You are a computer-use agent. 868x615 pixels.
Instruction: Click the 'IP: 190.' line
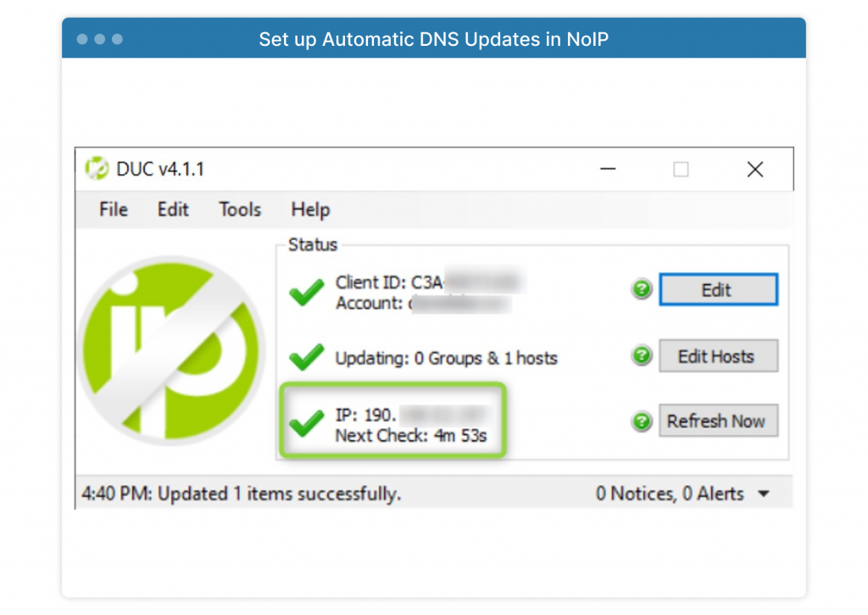point(413,415)
